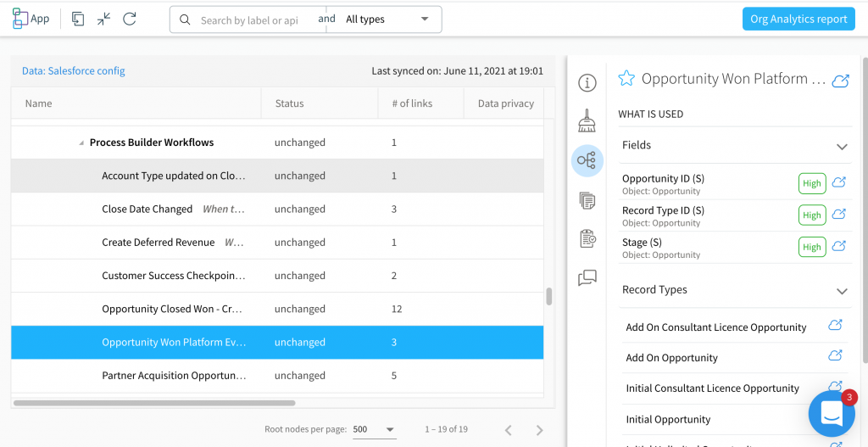This screenshot has width=868, height=447.
Task: Click the Org Analytics report button
Action: [798, 20]
